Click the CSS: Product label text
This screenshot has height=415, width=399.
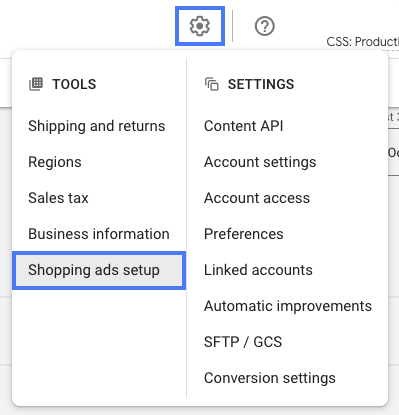point(363,42)
